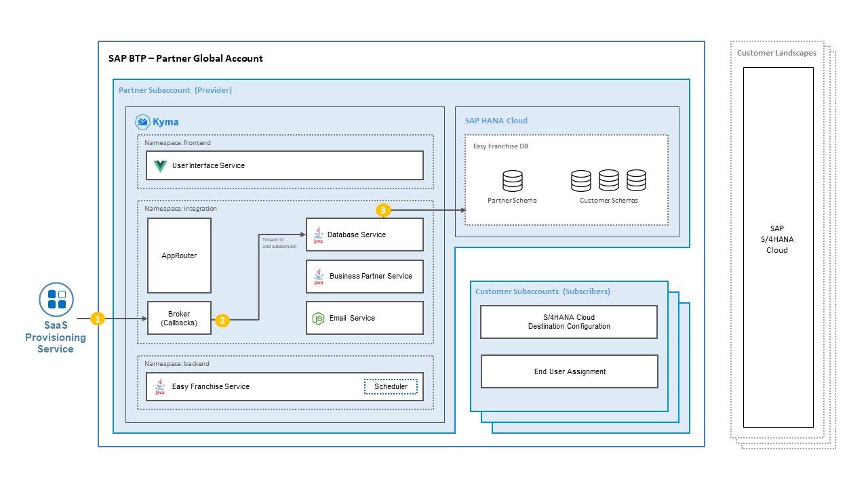868x488 pixels.
Task: Click the Partner Schema database icon
Action: pos(513,181)
